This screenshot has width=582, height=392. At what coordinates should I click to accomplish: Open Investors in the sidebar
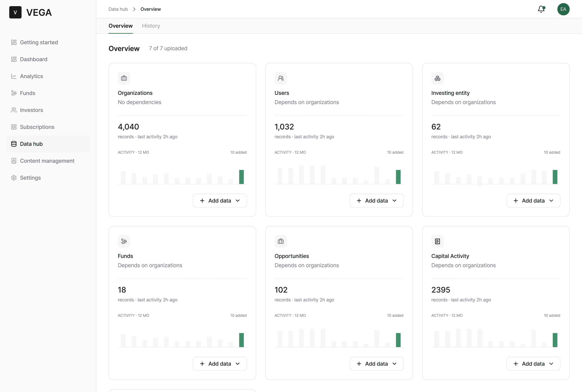click(x=48, y=110)
